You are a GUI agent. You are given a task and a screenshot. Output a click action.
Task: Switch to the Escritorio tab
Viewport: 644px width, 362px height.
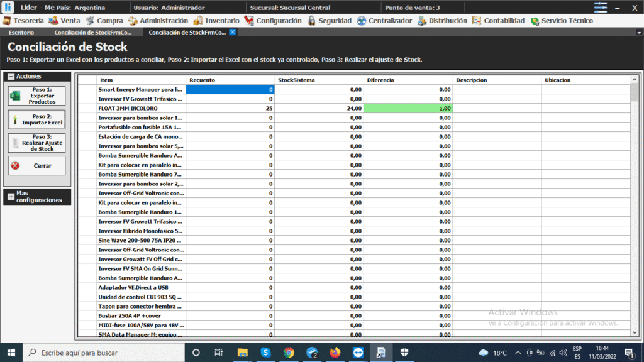tap(22, 32)
